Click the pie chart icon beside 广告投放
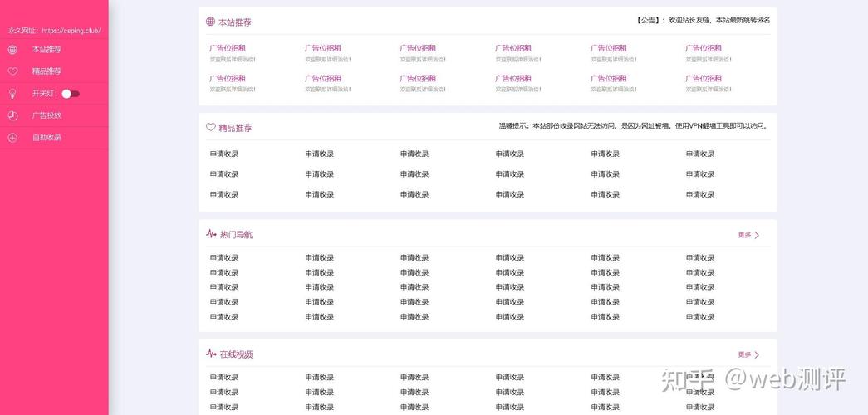Screen dimensions: 868x415 point(12,115)
